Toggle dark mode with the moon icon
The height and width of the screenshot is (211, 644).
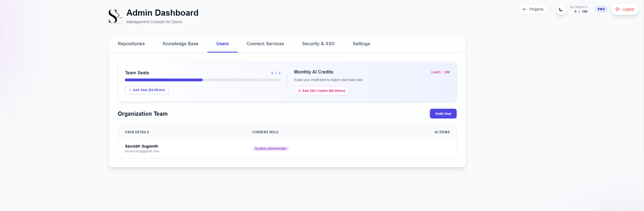point(561,9)
